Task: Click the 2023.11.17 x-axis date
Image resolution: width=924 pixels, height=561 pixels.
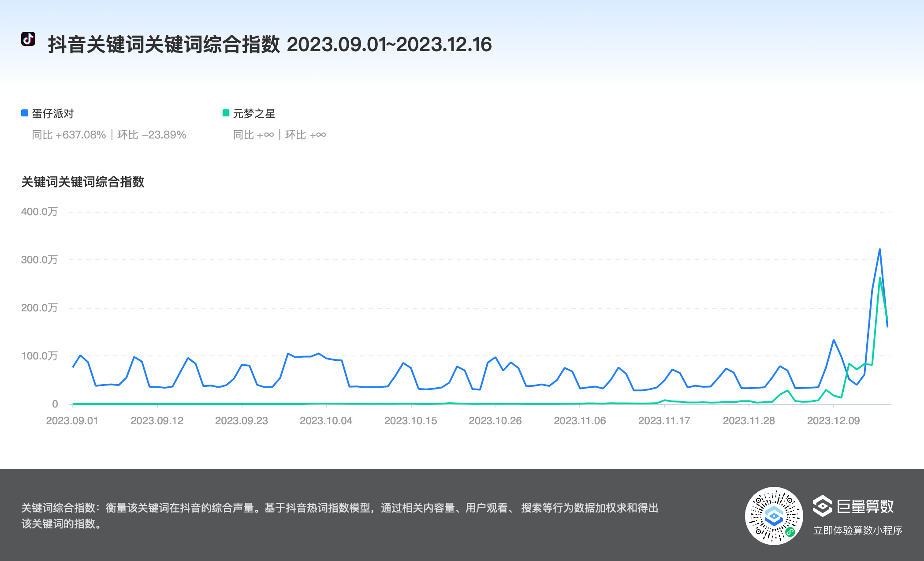Action: click(664, 421)
